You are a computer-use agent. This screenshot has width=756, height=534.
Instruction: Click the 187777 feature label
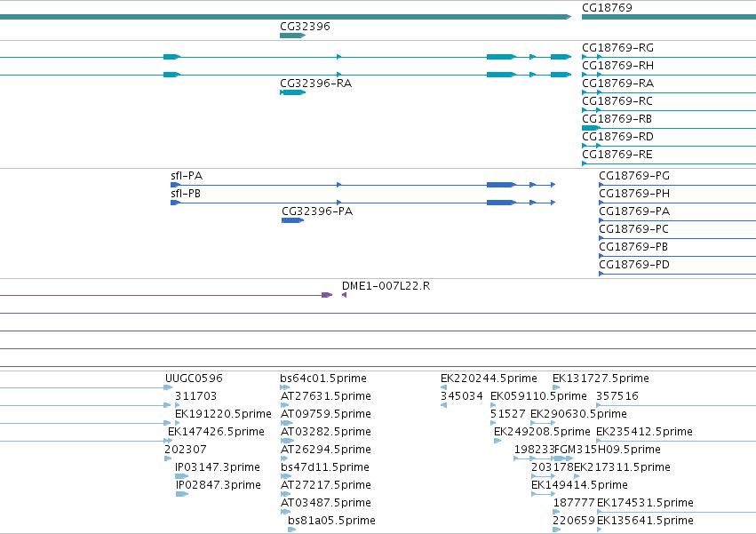[x=574, y=503]
